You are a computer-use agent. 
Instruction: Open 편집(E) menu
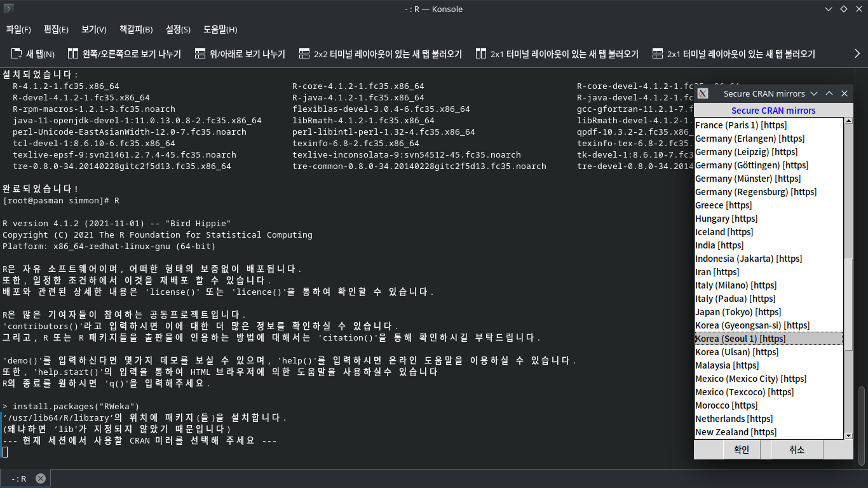(56, 29)
